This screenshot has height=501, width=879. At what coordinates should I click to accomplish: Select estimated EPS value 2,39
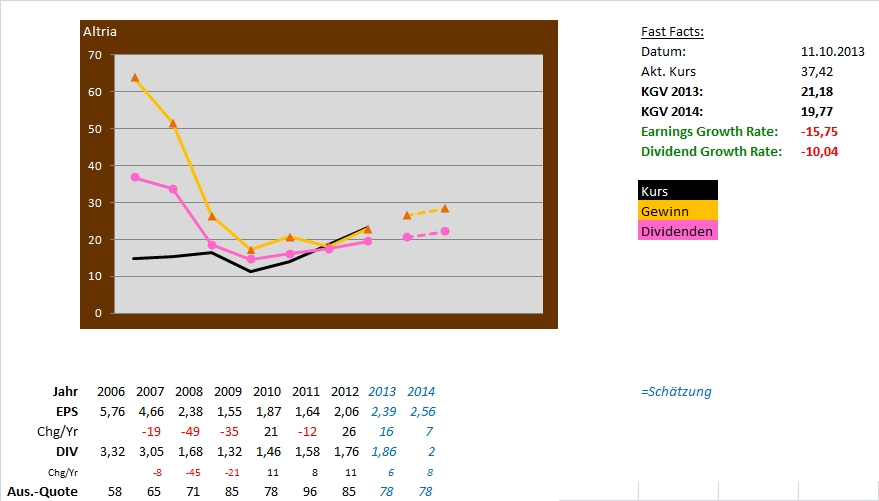pos(383,411)
